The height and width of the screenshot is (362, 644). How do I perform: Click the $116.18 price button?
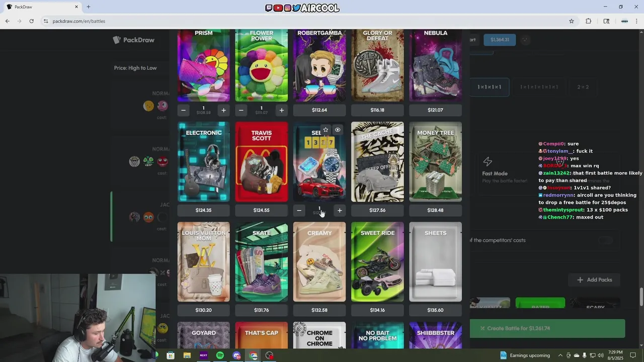click(x=377, y=110)
